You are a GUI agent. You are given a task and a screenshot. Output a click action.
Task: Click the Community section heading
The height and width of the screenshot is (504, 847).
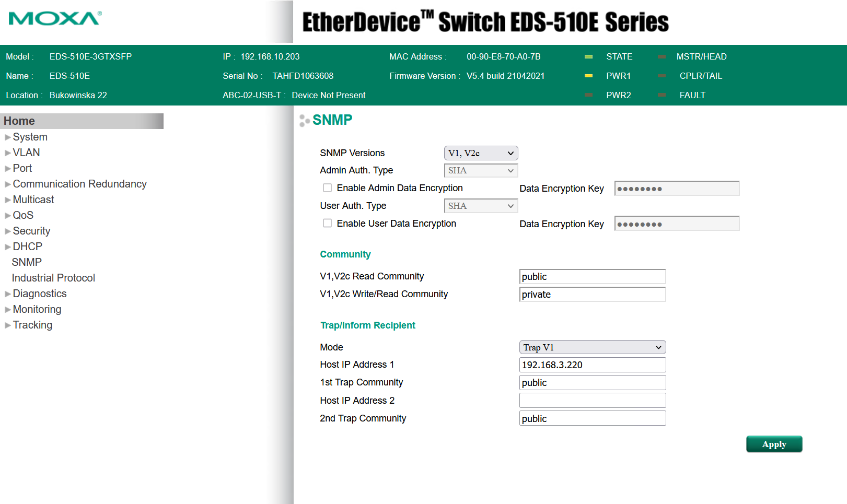pyautogui.click(x=345, y=254)
